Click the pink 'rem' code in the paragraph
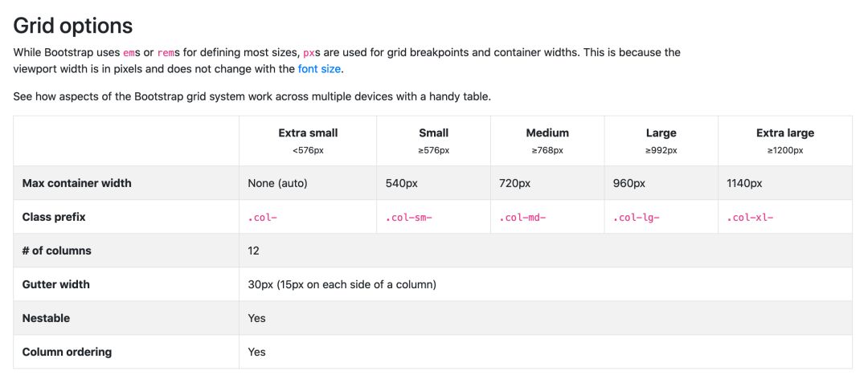 [166, 53]
